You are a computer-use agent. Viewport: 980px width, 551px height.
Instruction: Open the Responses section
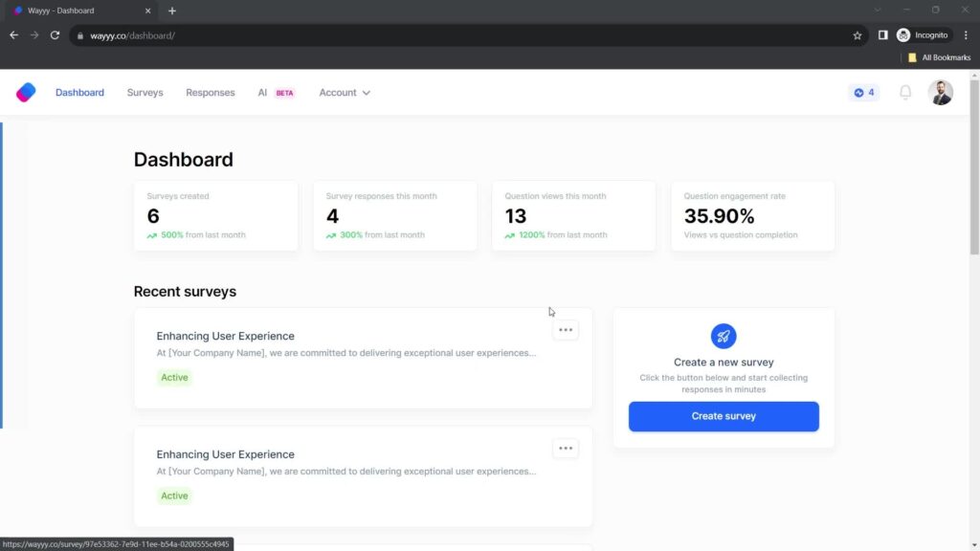(210, 92)
